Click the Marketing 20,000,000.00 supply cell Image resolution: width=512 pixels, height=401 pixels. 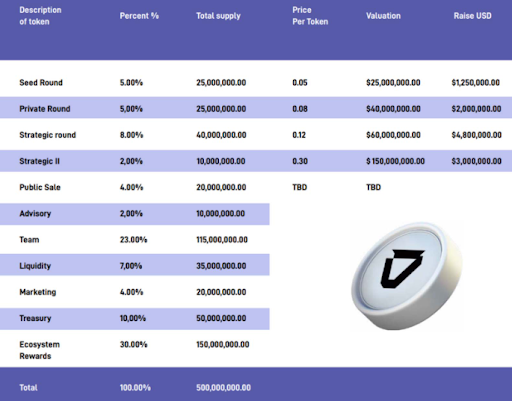221,292
